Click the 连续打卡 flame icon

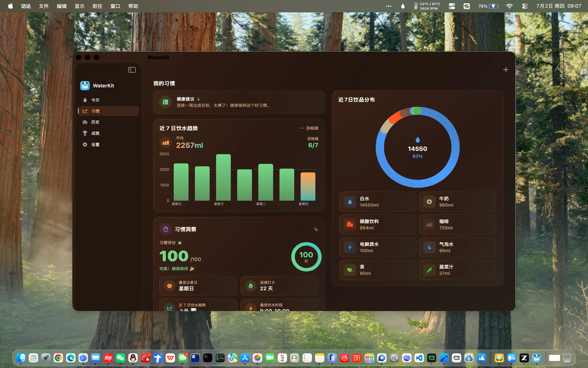pyautogui.click(x=251, y=286)
